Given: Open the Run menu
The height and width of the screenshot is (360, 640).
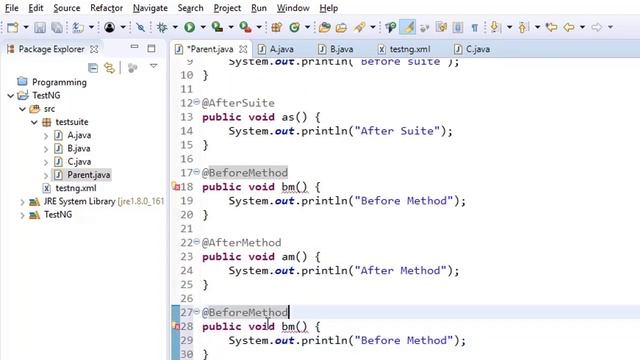Looking at the screenshot, I should [x=259, y=8].
